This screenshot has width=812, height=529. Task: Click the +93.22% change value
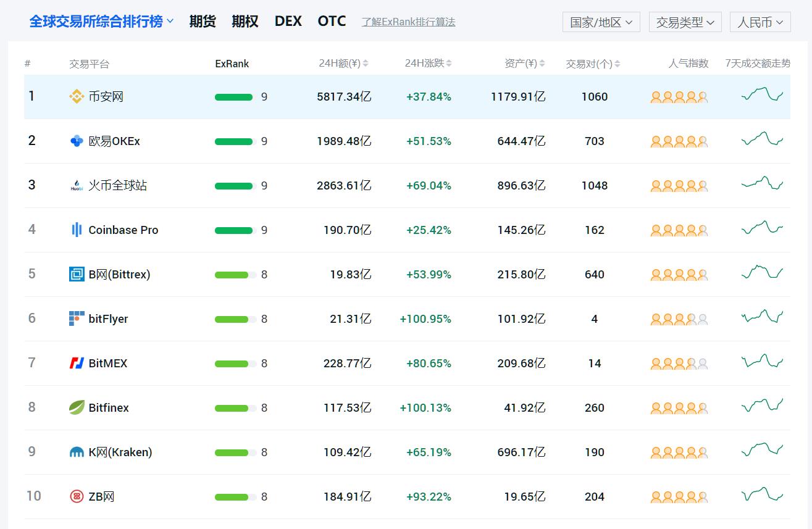click(x=429, y=496)
